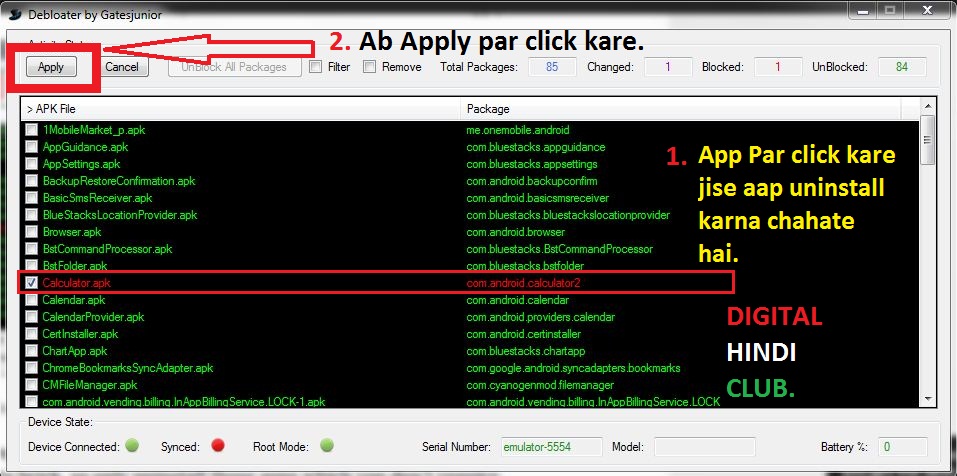Check the CertInstaller.apk checkbox
The height and width of the screenshot is (476, 957).
pos(31,334)
